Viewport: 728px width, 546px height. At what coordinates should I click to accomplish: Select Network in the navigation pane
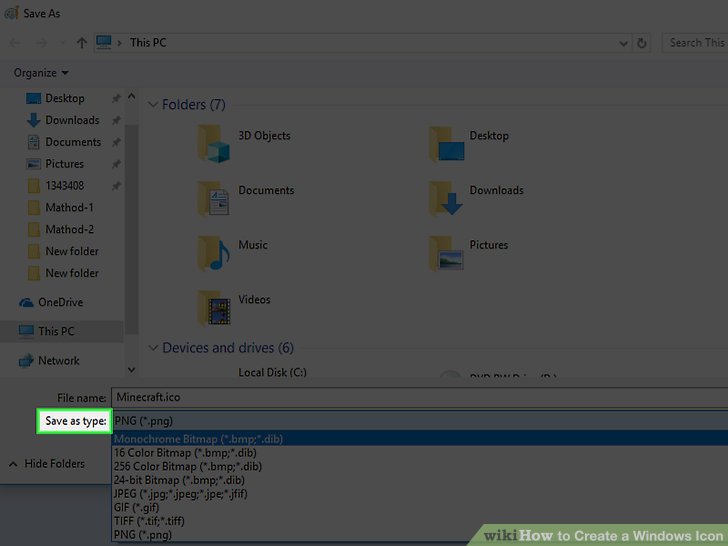(x=58, y=361)
